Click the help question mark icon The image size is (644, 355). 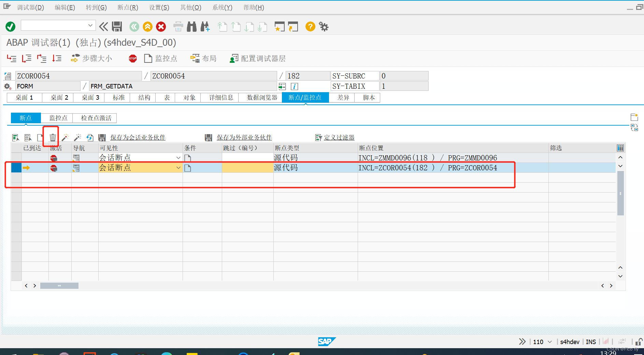pyautogui.click(x=310, y=26)
